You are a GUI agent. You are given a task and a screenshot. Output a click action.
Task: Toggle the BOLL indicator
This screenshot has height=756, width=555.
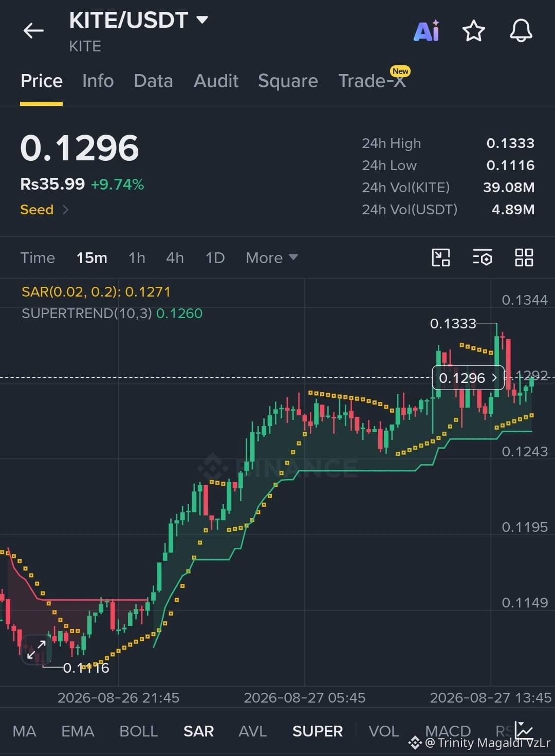[x=138, y=731]
